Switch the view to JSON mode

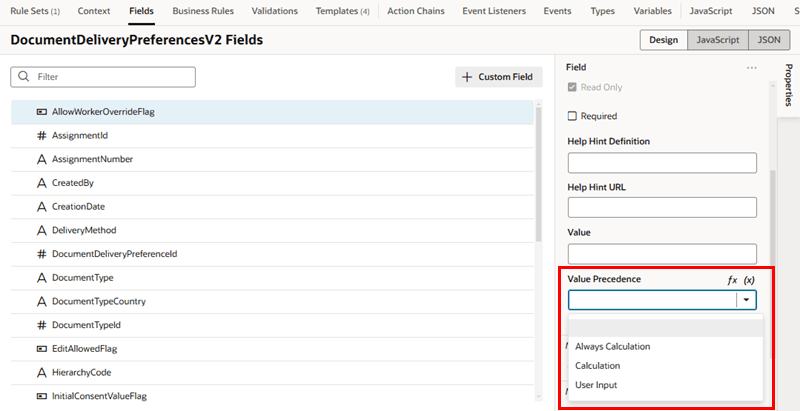768,40
